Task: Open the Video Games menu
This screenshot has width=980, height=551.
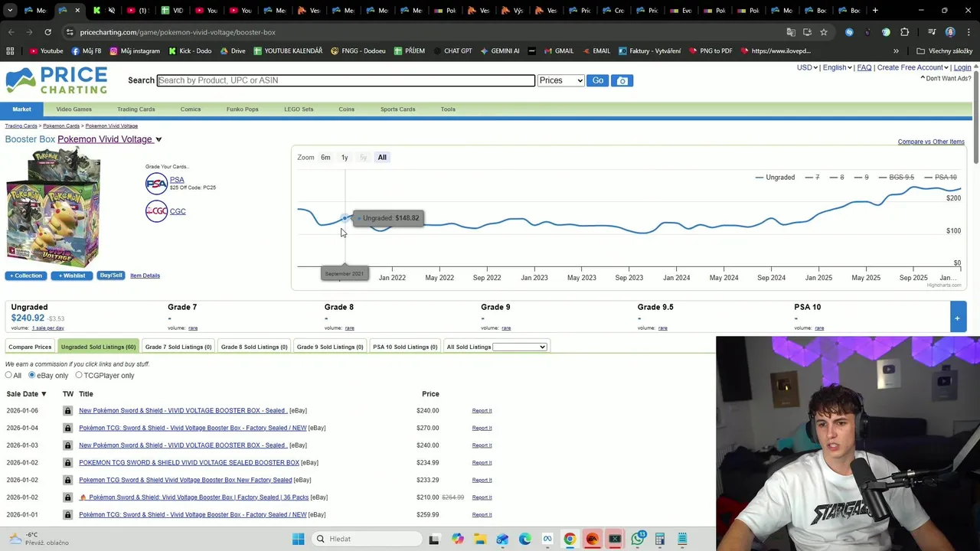Action: (x=73, y=109)
